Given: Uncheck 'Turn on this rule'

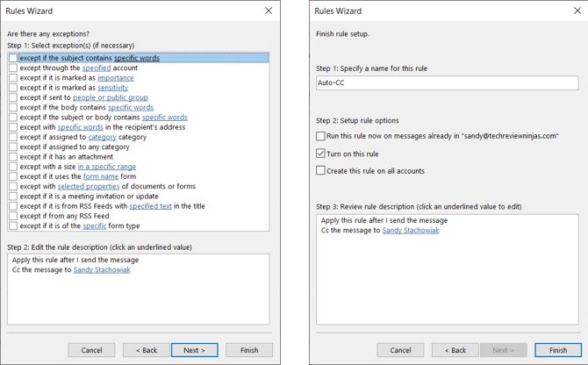Looking at the screenshot, I should 320,154.
